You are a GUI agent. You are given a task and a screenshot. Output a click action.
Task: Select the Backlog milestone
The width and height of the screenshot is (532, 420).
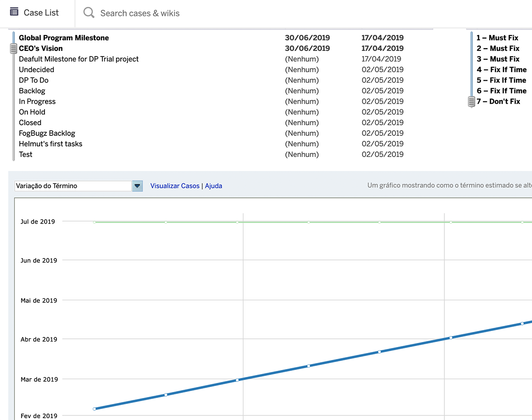[x=32, y=91]
